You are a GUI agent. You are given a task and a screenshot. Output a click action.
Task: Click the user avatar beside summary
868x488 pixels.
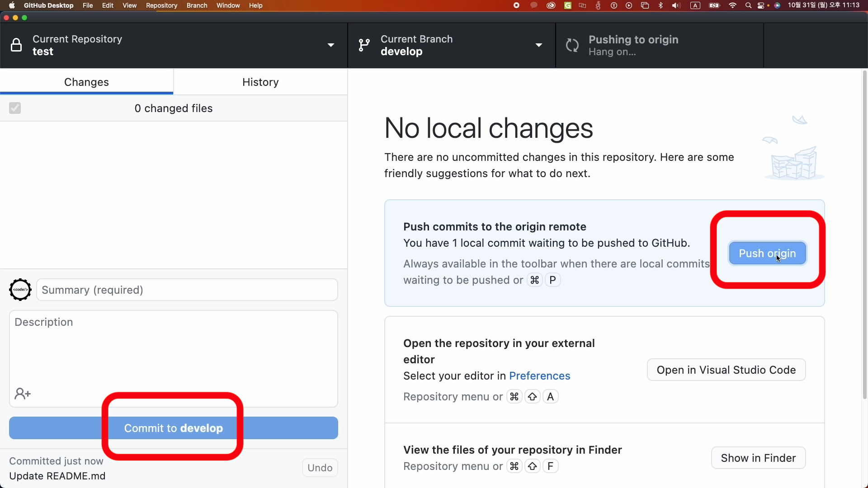point(20,290)
